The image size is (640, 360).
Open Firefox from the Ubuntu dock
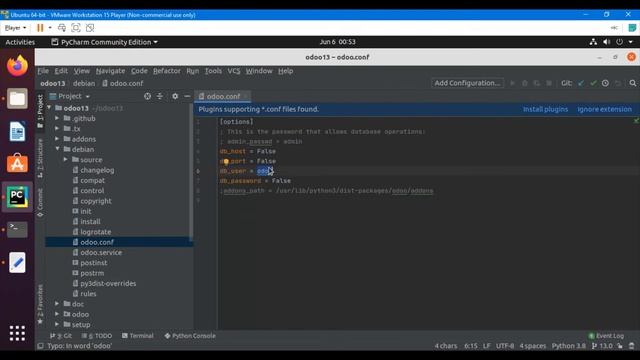coord(17,66)
